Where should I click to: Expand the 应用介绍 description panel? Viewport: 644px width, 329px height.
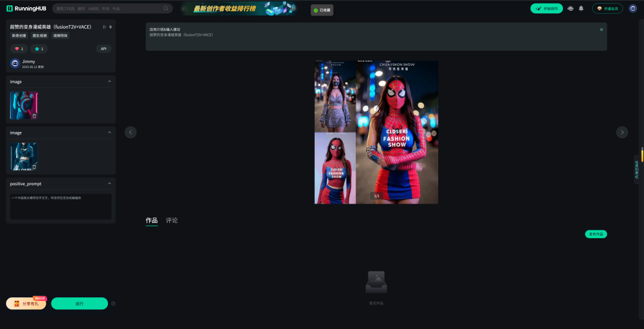click(601, 29)
